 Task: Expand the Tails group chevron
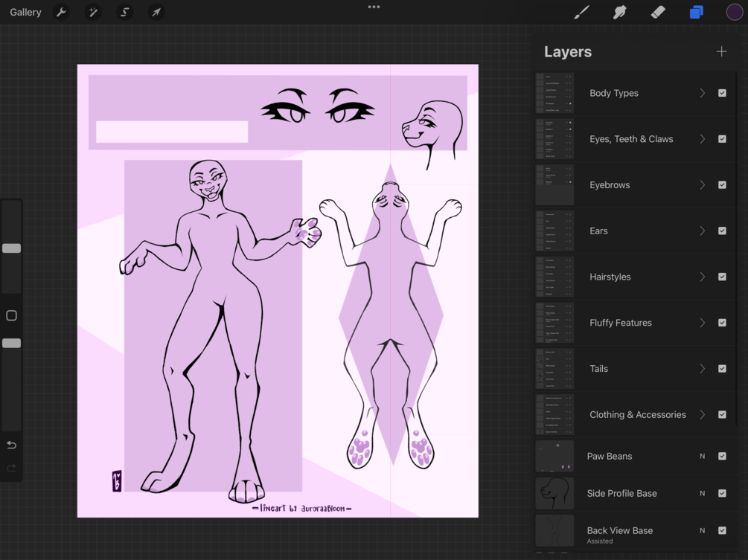(x=702, y=368)
